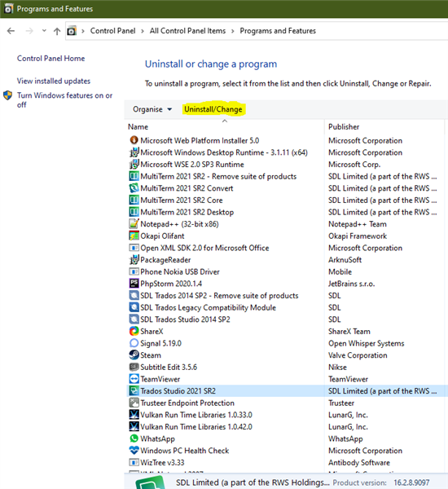448x489 pixels.
Task: Open Control Panel Home link
Action: pyautogui.click(x=51, y=59)
